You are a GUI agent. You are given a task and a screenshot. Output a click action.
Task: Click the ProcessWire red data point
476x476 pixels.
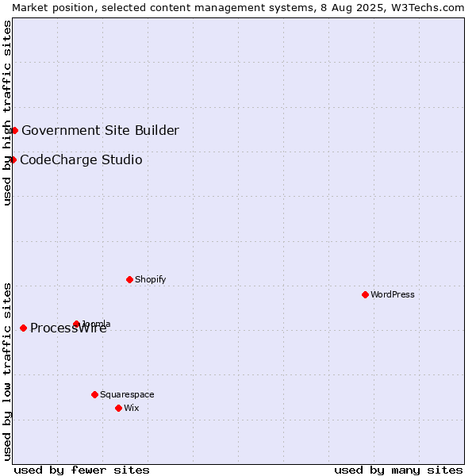click(23, 328)
